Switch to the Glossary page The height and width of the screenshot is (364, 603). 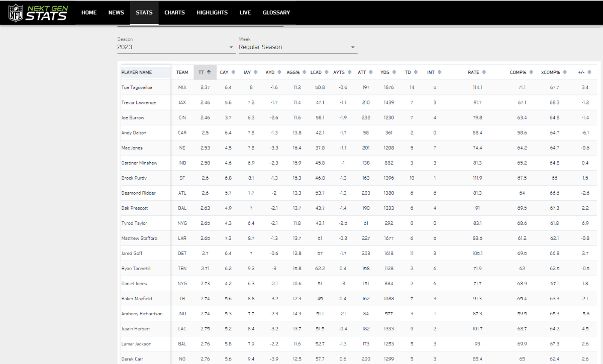[x=276, y=13]
